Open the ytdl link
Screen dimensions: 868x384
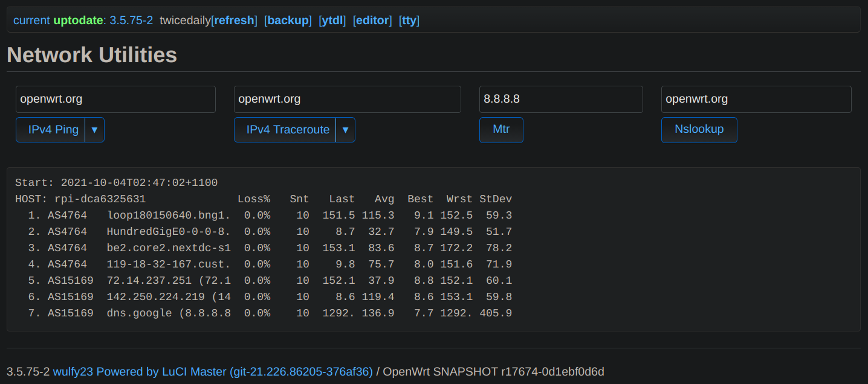[332, 21]
